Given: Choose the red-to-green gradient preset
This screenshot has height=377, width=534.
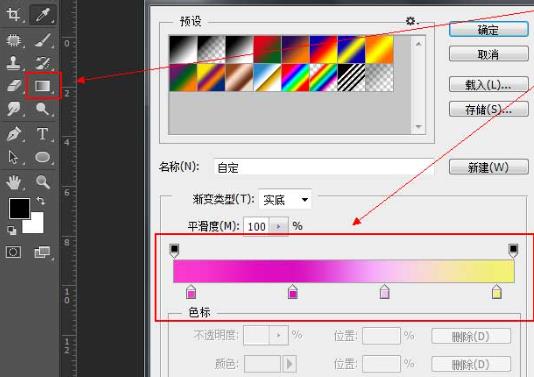Looking at the screenshot, I should (267, 49).
